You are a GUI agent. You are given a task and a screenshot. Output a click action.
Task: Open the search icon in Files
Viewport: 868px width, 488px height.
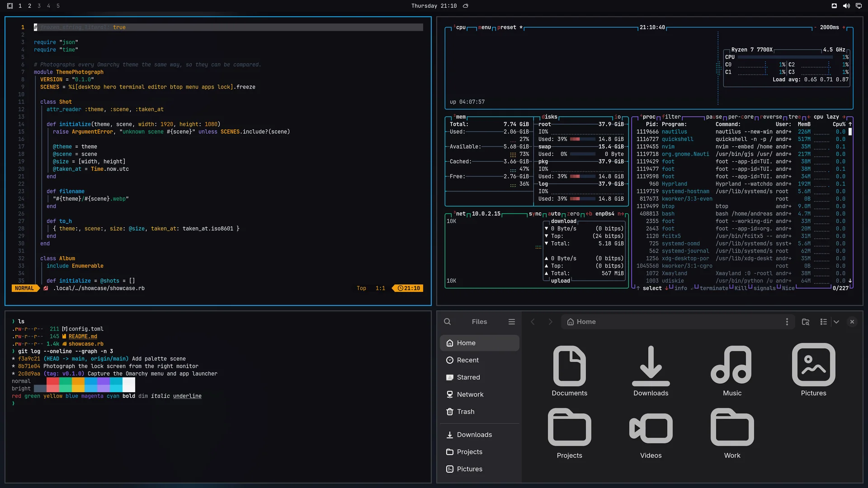[x=447, y=322]
